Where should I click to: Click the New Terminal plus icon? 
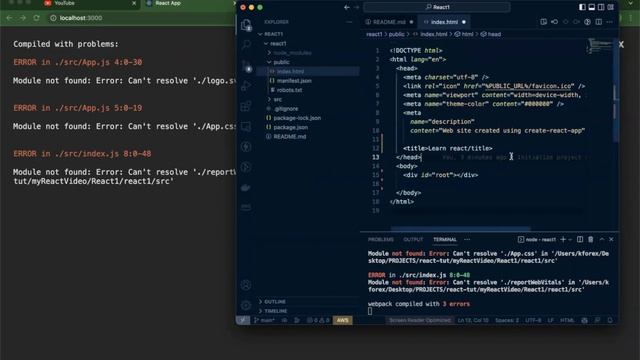[563, 239]
